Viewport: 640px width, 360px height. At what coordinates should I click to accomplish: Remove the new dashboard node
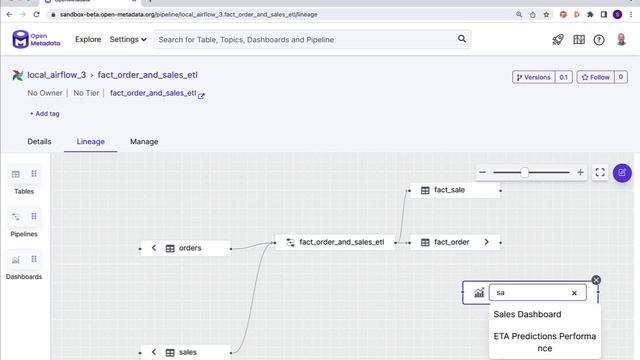pyautogui.click(x=596, y=280)
